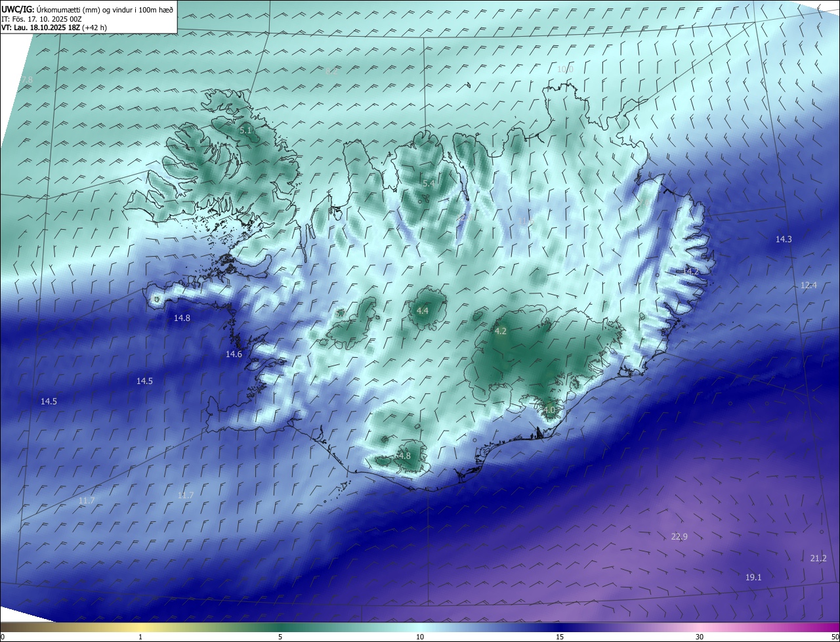840x642 pixels.
Task: Click the 14.6 value on the map
Action: tap(234, 354)
